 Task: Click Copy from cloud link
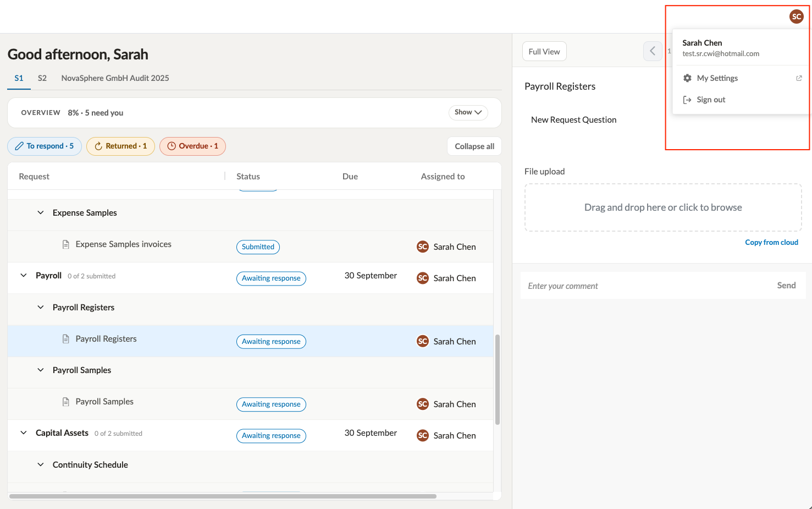pos(771,242)
